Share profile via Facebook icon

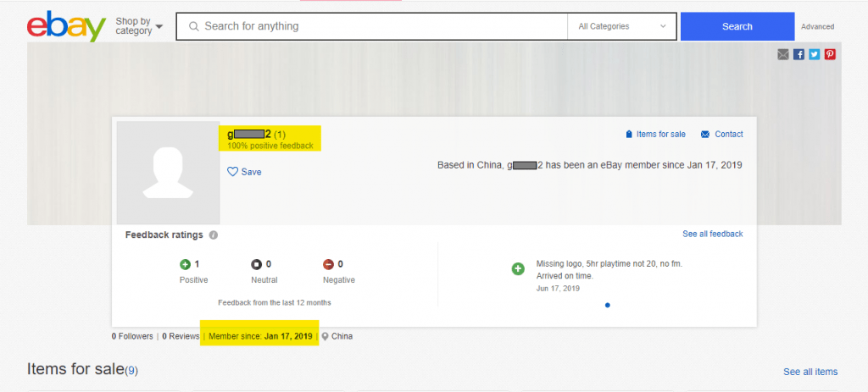pyautogui.click(x=798, y=54)
